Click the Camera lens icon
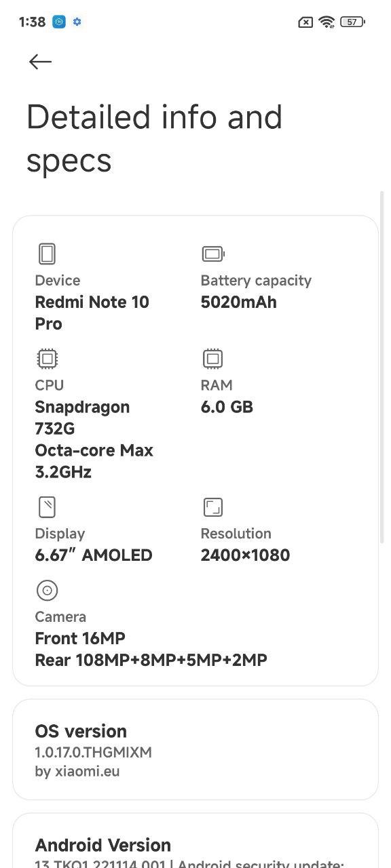 click(x=47, y=590)
